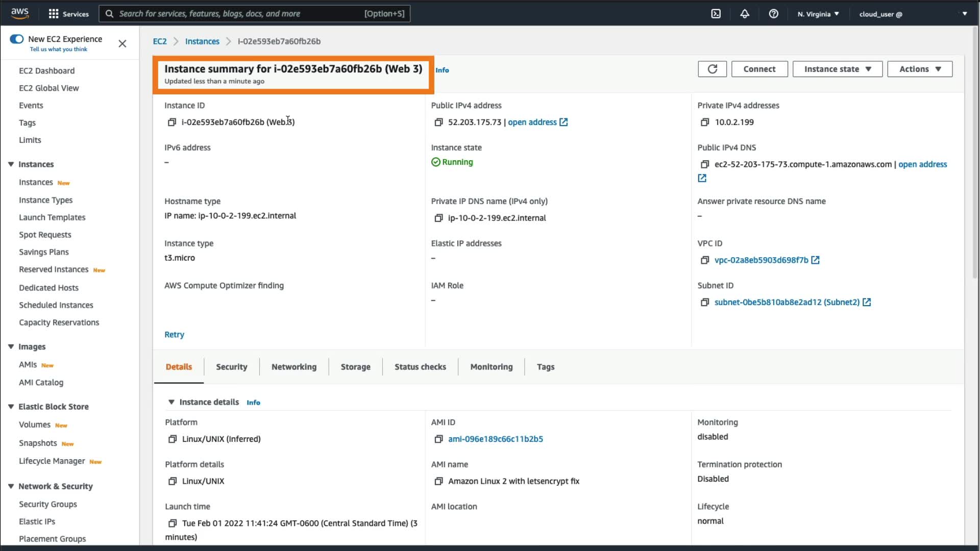Copy the instance ID value
Viewport: 980px width, 551px height.
pyautogui.click(x=171, y=122)
